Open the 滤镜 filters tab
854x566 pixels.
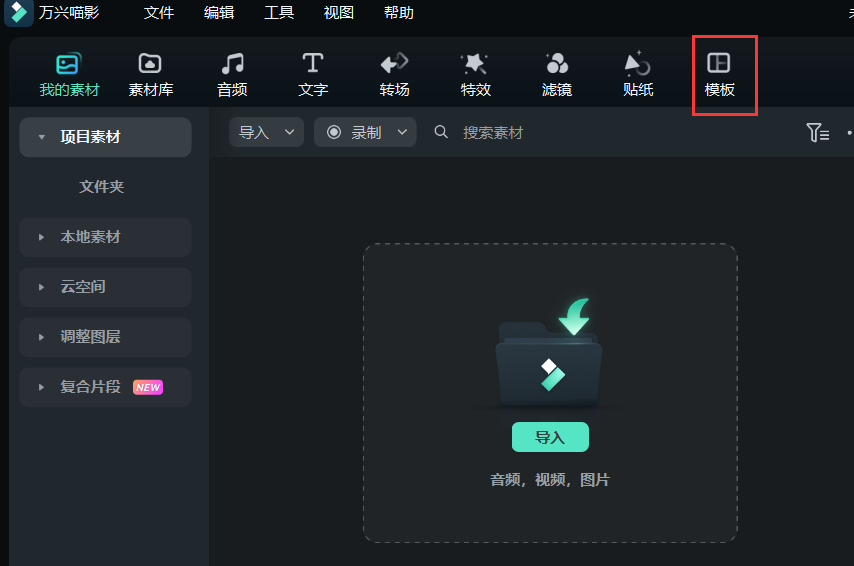pos(557,75)
